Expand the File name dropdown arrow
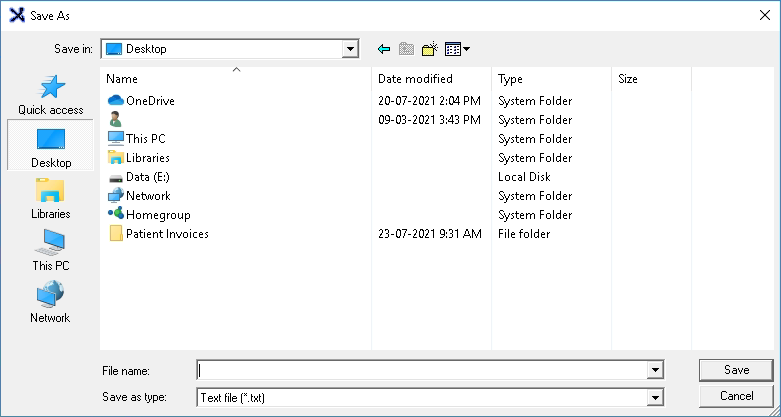 pyautogui.click(x=655, y=370)
